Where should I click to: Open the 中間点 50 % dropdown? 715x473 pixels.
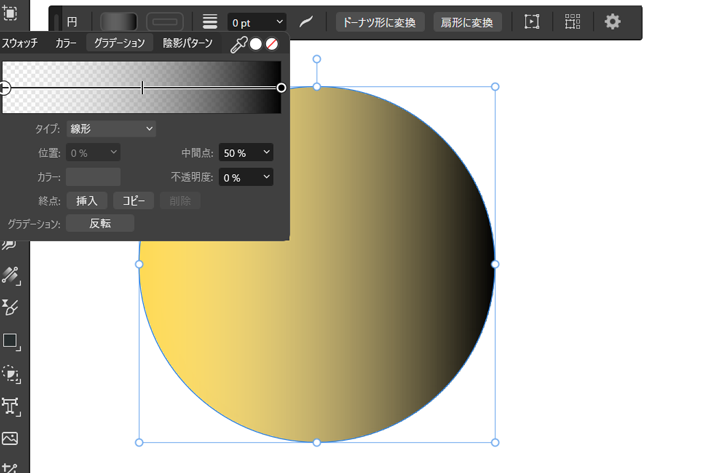pyautogui.click(x=246, y=153)
